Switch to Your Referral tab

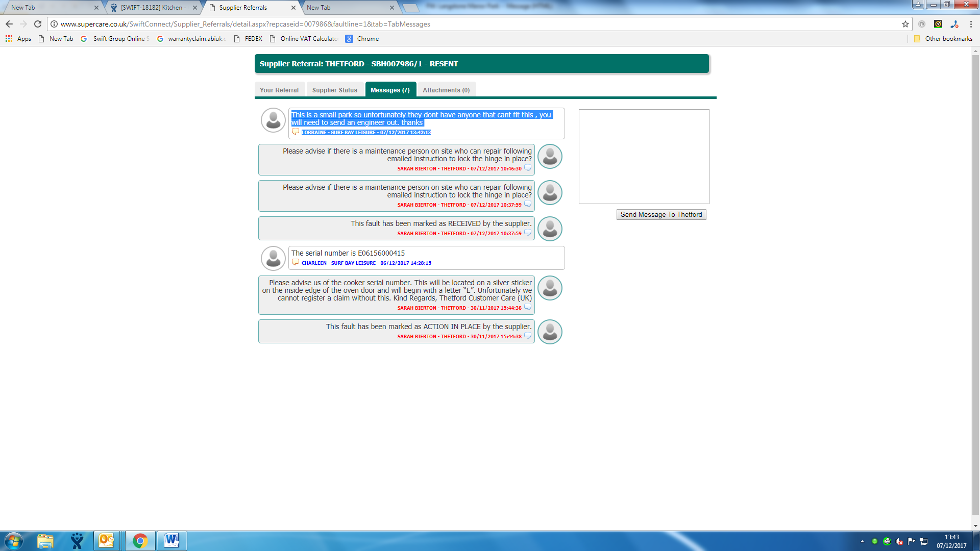(x=279, y=90)
